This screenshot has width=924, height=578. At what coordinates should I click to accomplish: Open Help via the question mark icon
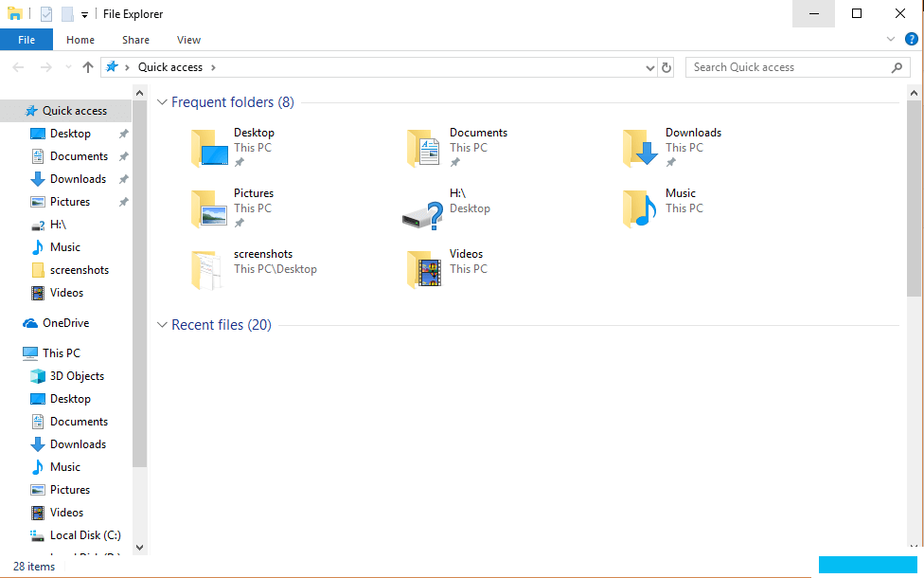point(911,39)
